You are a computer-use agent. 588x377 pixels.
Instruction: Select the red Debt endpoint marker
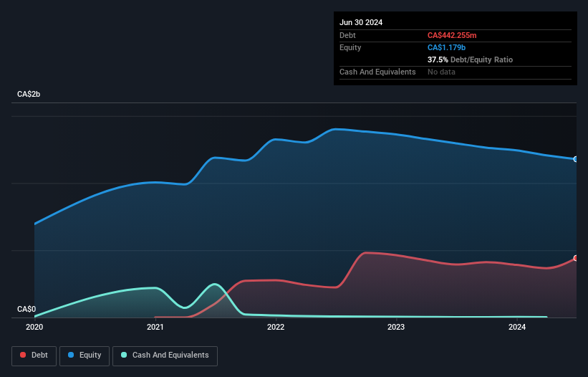[576, 258]
